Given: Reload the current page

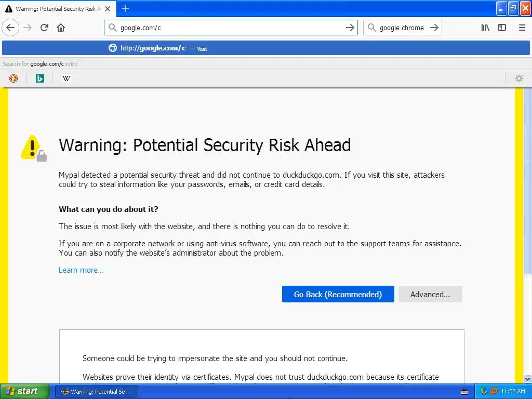Looking at the screenshot, I should (x=44, y=28).
